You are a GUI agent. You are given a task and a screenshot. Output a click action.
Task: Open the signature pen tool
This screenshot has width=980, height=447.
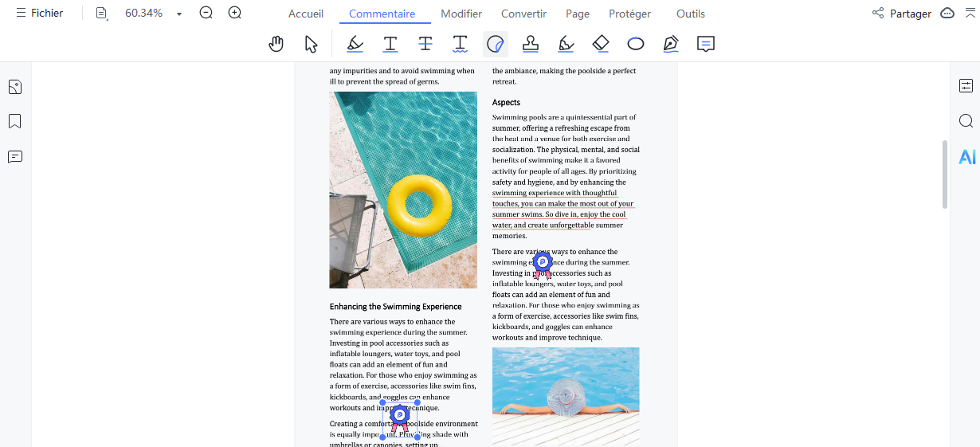(x=671, y=44)
